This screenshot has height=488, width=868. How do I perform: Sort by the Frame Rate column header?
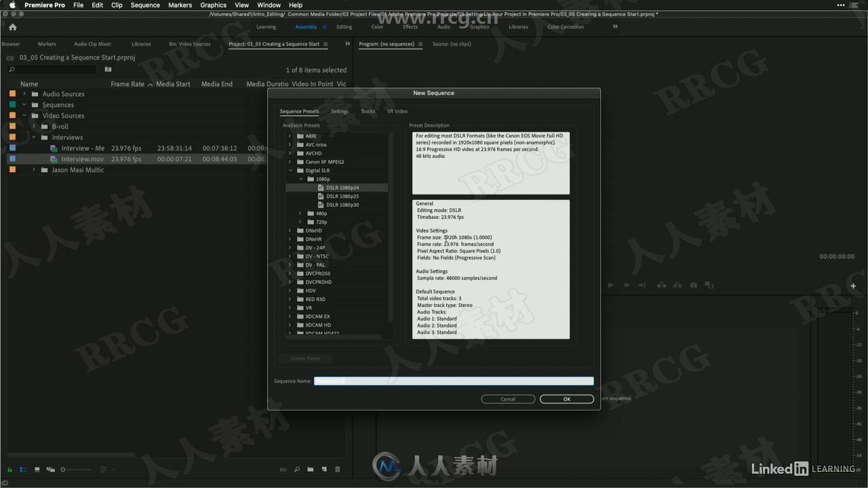pyautogui.click(x=127, y=84)
